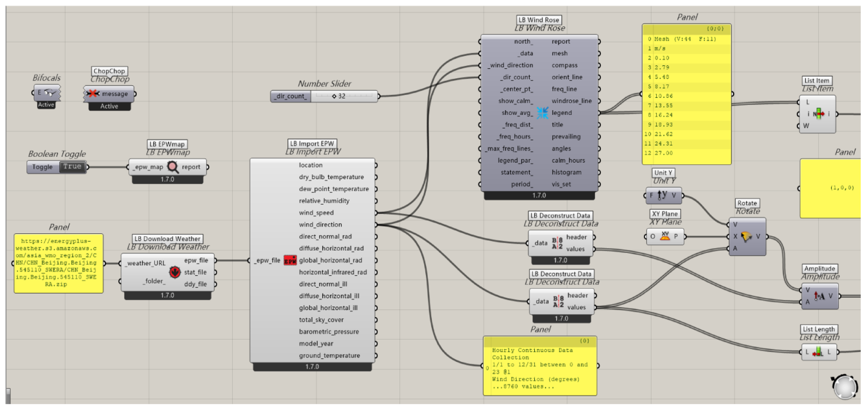Click the epw_file output of LB Download Weather
This screenshot has height=410, width=868.
pos(196,260)
